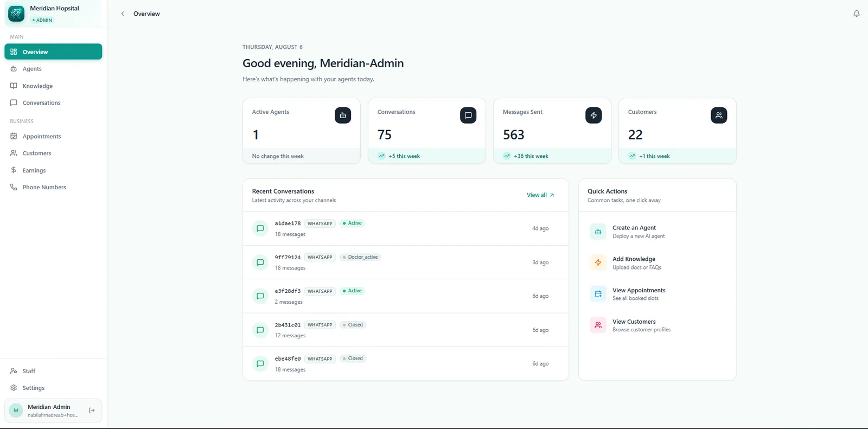
Task: Click the Active badge on e3f28df3
Action: (x=352, y=291)
